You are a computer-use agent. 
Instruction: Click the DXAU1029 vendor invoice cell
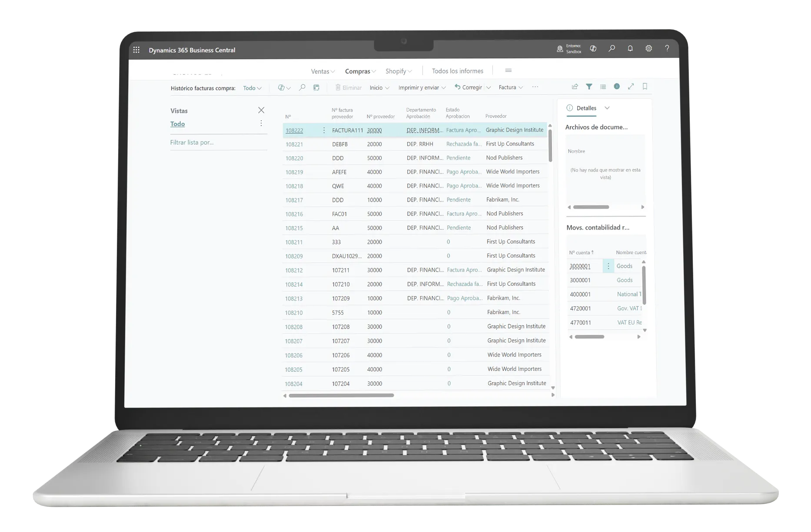tap(347, 256)
